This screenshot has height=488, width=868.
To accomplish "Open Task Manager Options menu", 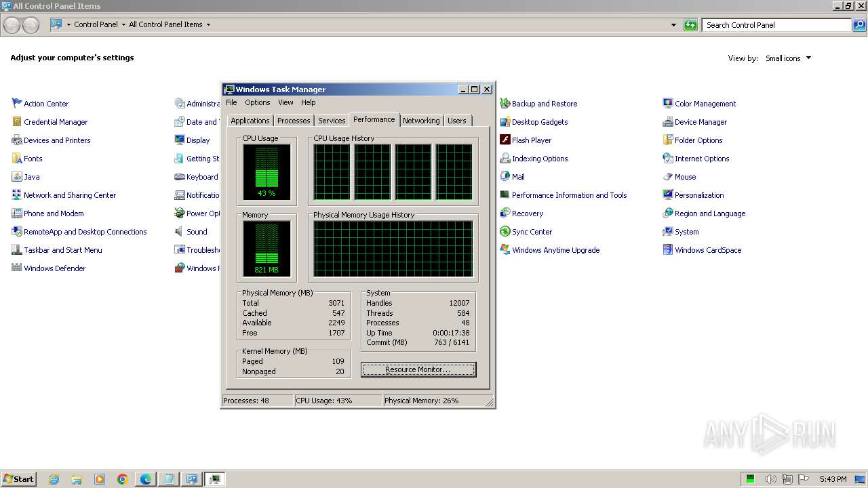I will [x=258, y=102].
